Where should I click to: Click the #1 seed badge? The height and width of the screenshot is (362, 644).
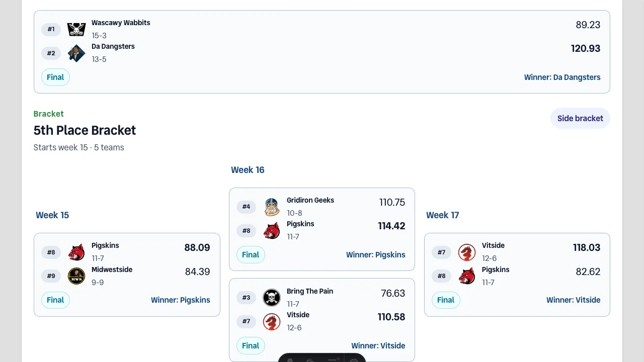(51, 29)
